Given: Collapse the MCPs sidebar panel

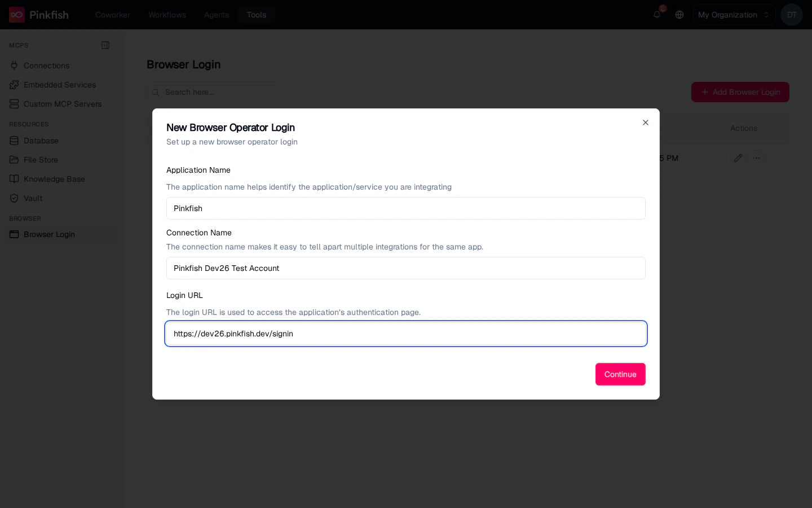Looking at the screenshot, I should point(105,45).
